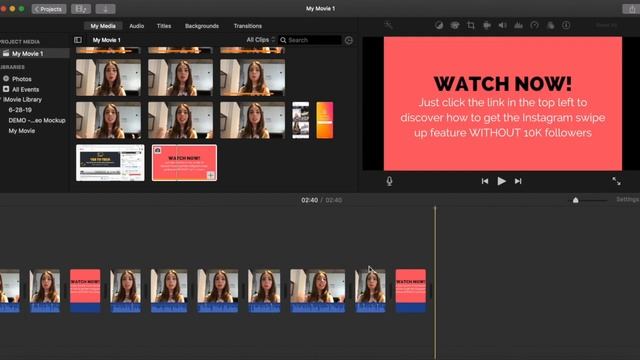Click the My Movie 1 browser header label
This screenshot has height=360, width=640.
(106, 40)
